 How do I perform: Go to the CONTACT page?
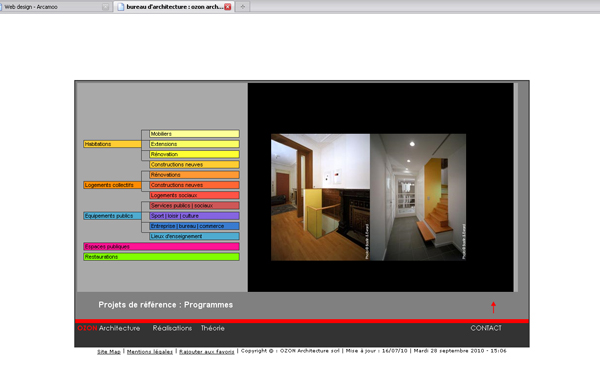click(486, 328)
